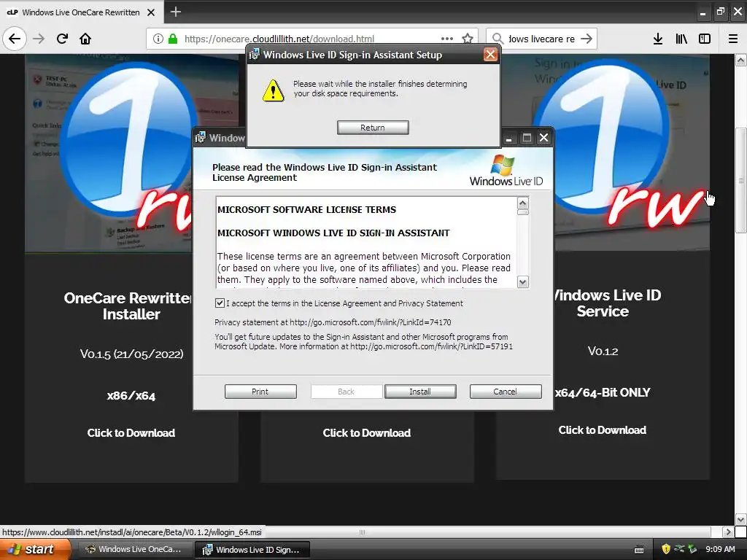Minimize the license agreement installer window

(508, 138)
